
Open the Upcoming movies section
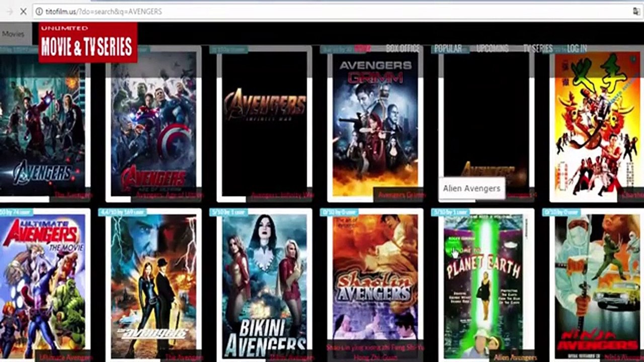pyautogui.click(x=493, y=48)
